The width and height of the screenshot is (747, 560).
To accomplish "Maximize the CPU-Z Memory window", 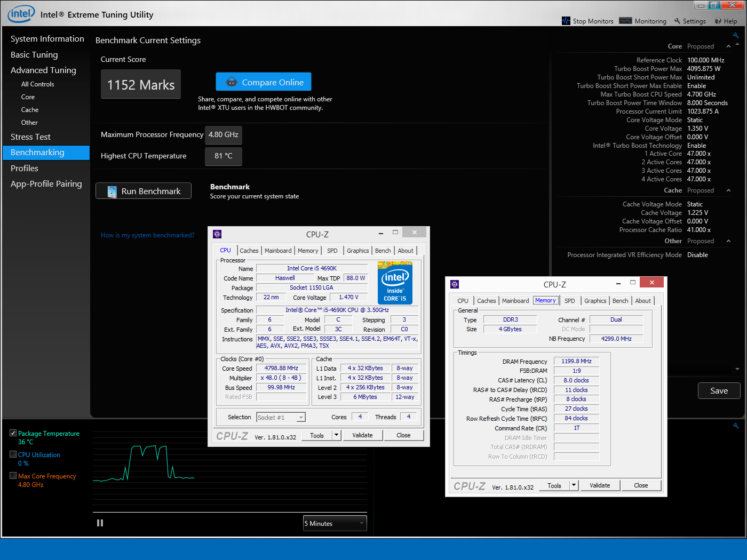I will (633, 282).
